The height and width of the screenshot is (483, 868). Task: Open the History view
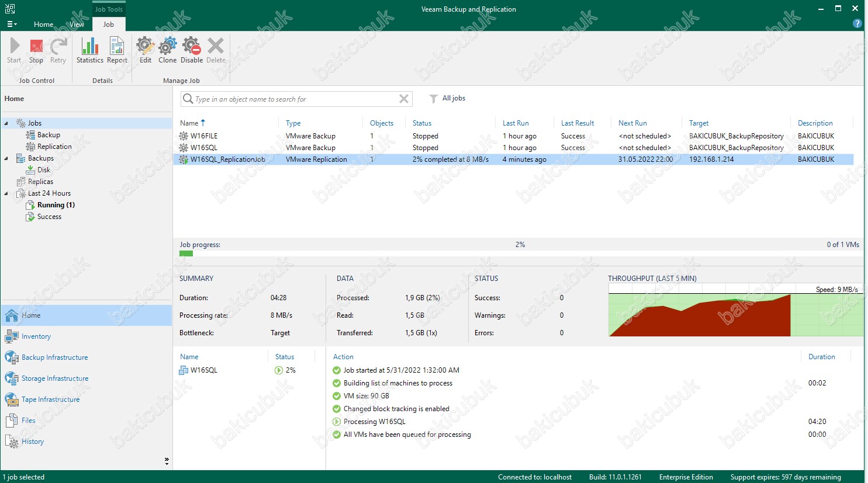(87, 442)
